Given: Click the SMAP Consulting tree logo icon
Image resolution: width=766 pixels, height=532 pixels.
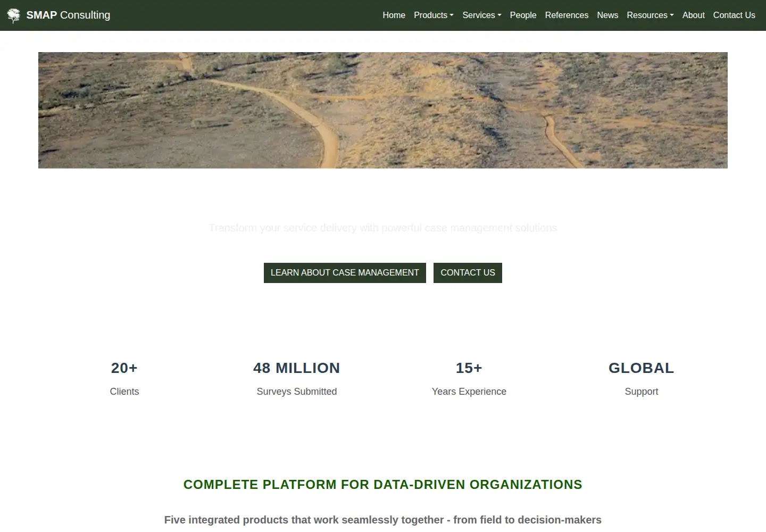Looking at the screenshot, I should pos(14,15).
